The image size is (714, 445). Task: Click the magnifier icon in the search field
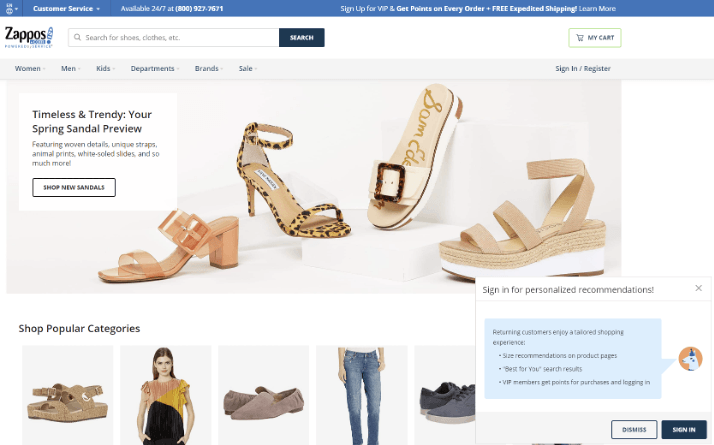coord(77,37)
